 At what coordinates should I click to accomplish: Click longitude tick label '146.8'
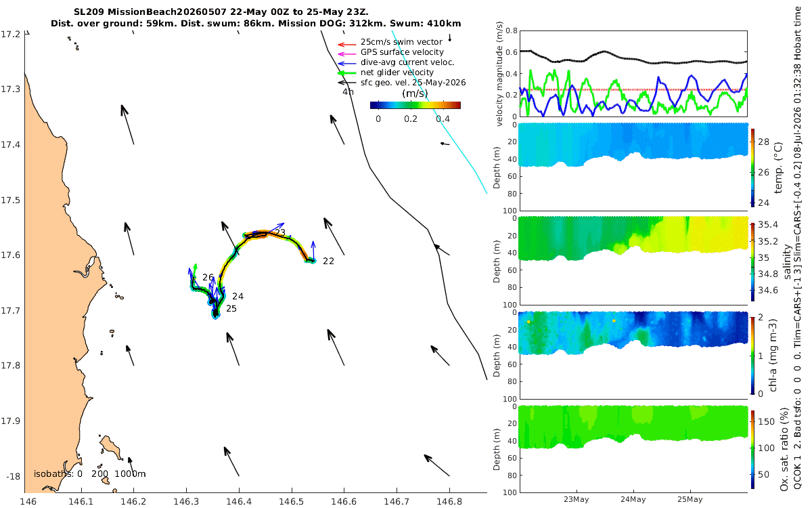[x=449, y=502]
